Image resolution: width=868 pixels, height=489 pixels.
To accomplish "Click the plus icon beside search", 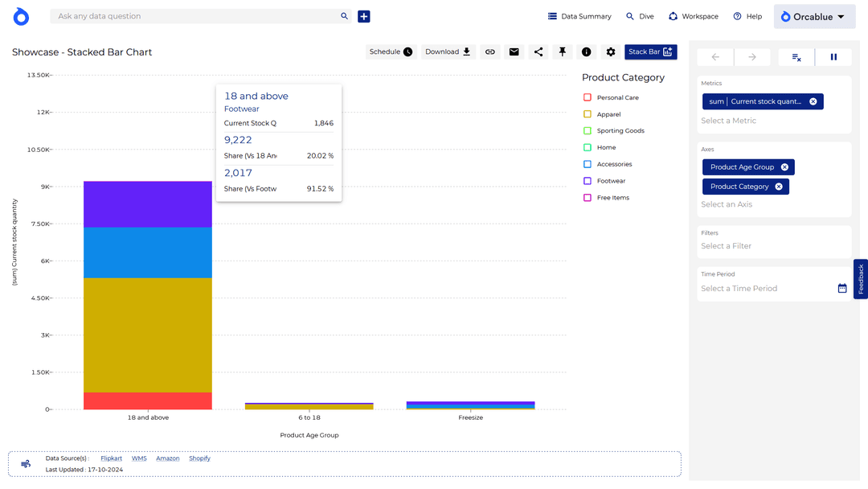I will pos(364,16).
